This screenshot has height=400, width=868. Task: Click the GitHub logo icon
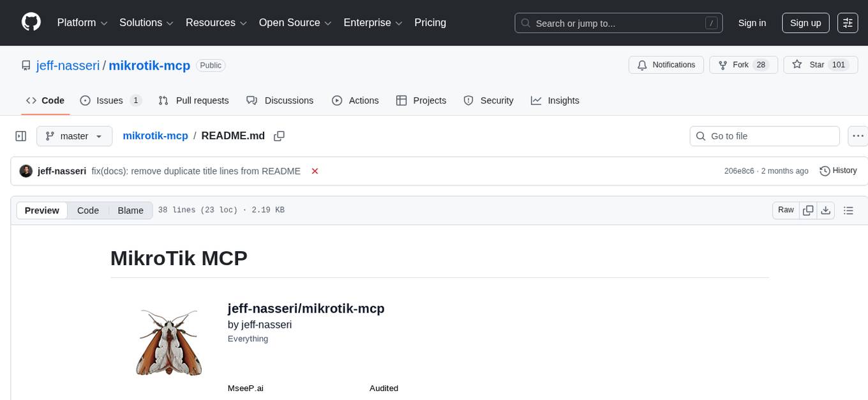pos(31,22)
